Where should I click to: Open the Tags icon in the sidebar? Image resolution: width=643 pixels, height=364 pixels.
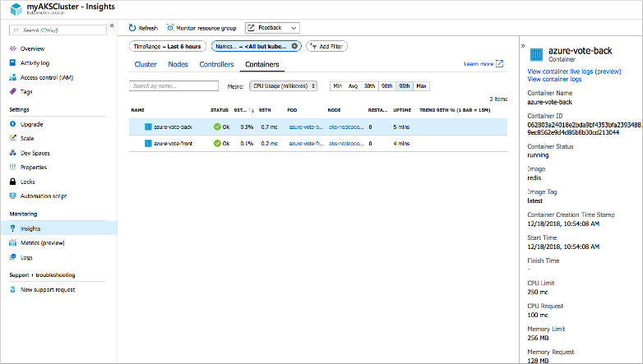(12, 91)
